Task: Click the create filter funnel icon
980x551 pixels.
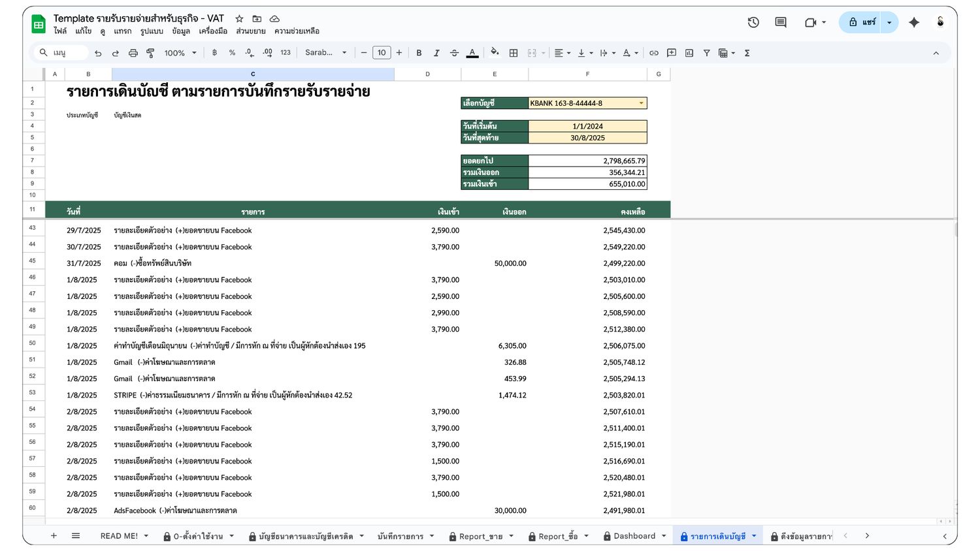Action: 706,53
